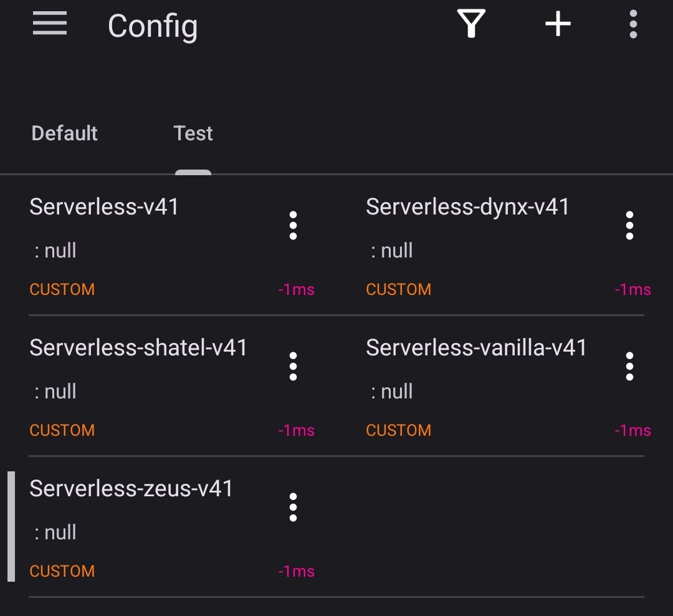Open options for Serverless-shatel-v41
Screen dimensions: 673x616
click(293, 366)
